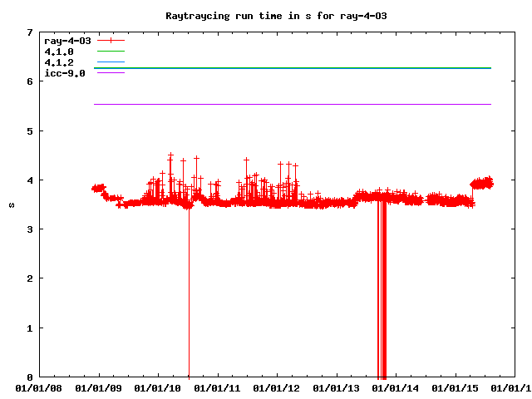532x399 pixels.
Task: Click the y-axis tick label 7
Action: pos(29,32)
